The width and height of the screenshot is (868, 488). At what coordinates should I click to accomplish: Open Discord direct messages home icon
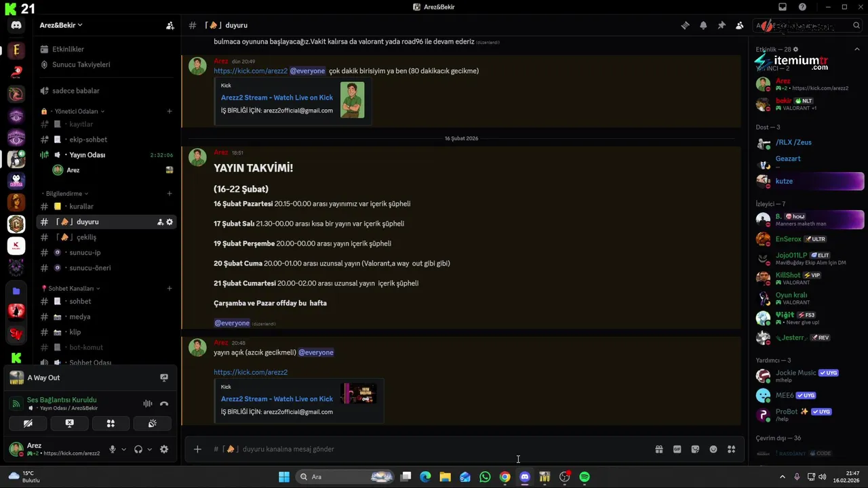(16, 25)
